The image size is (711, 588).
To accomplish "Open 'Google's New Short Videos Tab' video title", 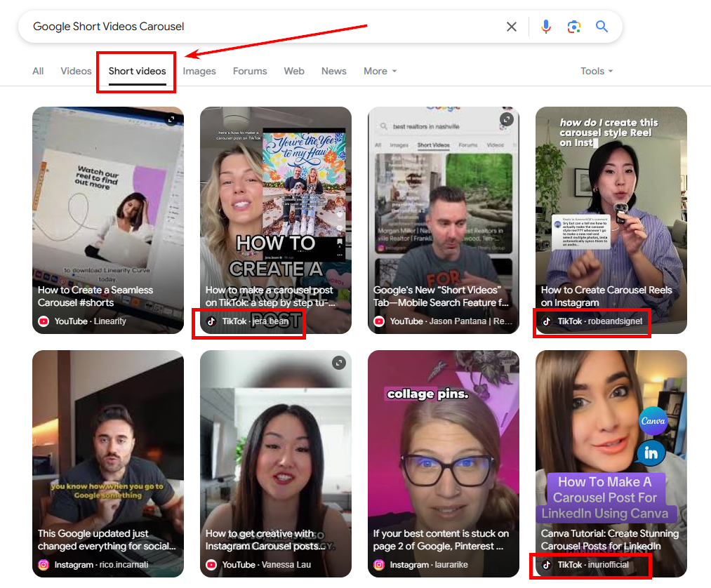I will coord(441,296).
